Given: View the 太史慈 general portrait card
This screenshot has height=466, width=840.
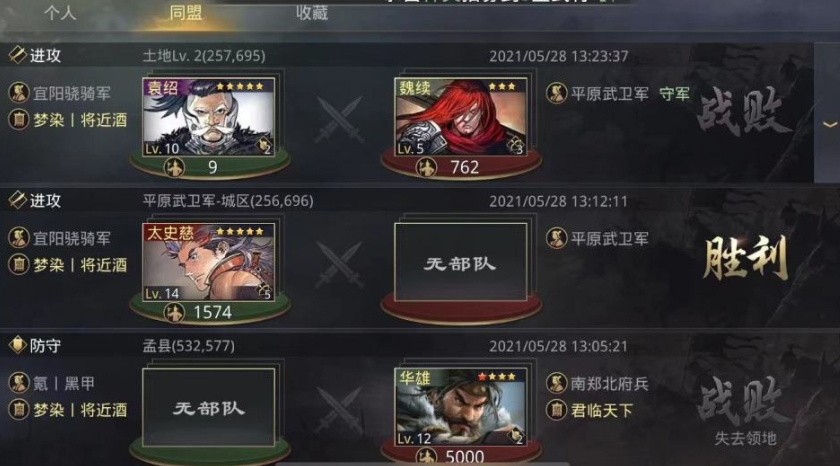Looking at the screenshot, I should [x=208, y=262].
